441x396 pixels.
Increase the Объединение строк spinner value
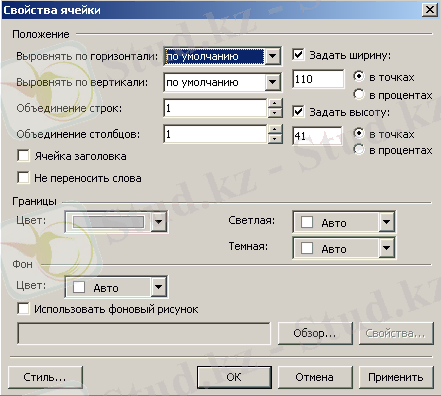click(275, 104)
